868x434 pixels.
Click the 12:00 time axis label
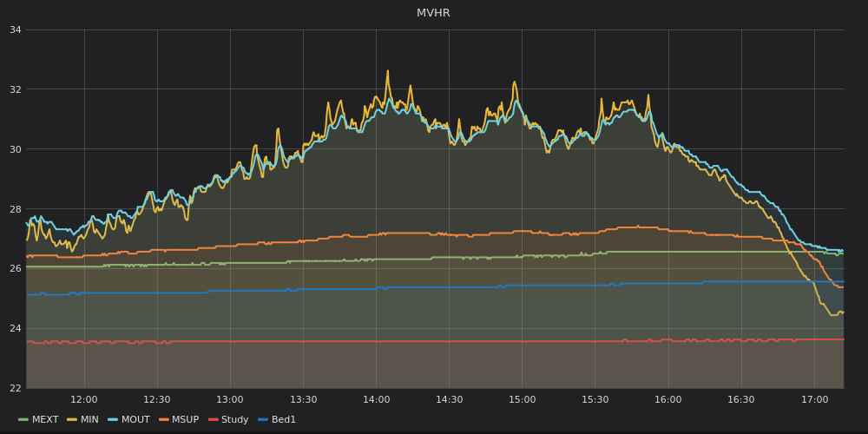(x=83, y=400)
